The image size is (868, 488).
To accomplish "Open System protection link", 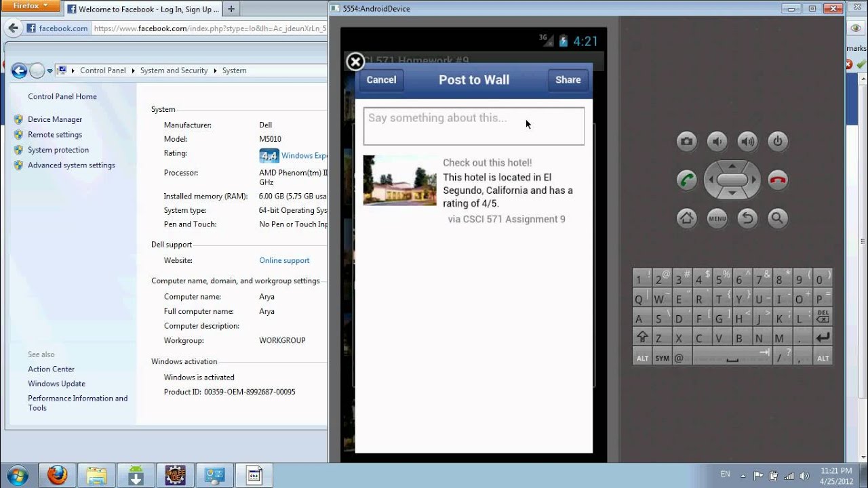I will tap(58, 150).
